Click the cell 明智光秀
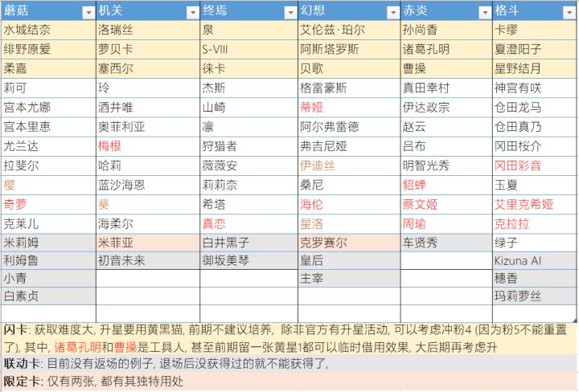Viewport: 579px width, 392px height. (446, 165)
